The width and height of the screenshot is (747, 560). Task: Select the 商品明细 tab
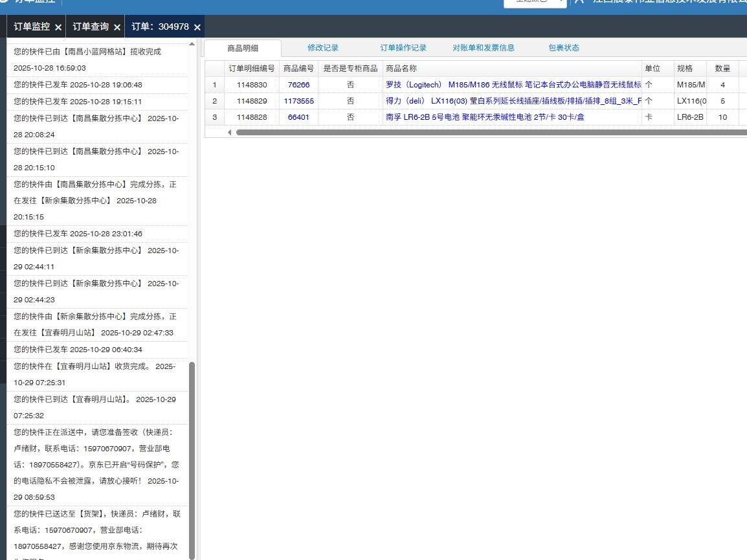point(243,49)
